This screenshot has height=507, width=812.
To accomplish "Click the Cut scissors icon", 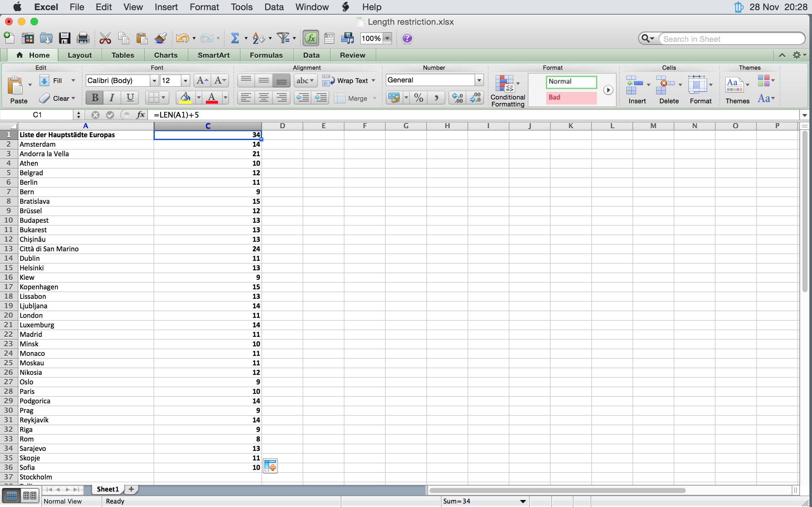I will coord(105,38).
